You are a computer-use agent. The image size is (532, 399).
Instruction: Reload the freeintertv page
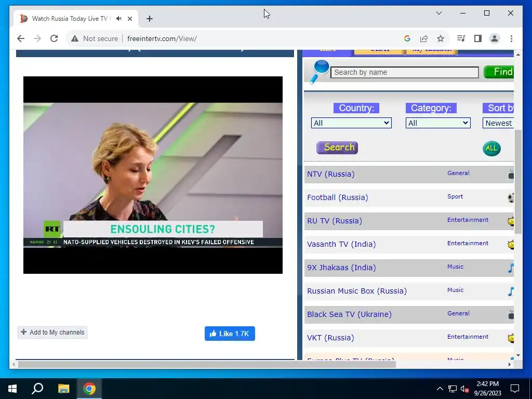coord(54,38)
